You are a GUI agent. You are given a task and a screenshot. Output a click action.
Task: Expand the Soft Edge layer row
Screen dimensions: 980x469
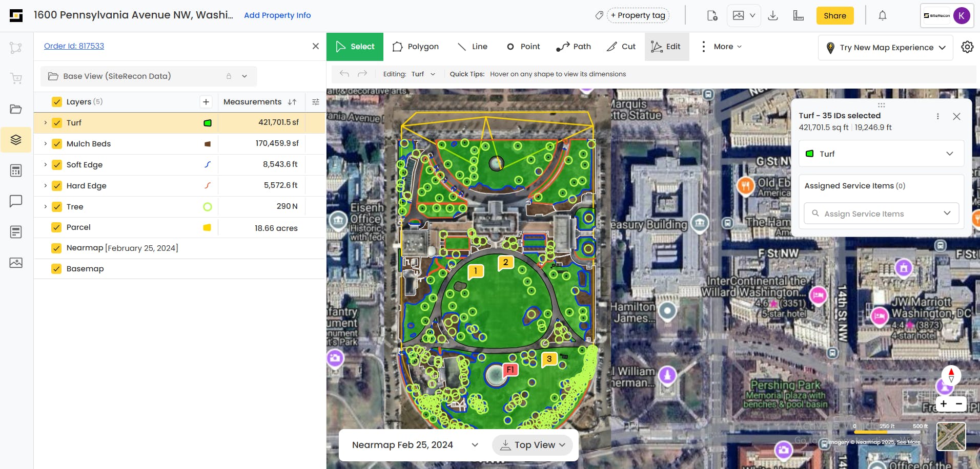45,165
